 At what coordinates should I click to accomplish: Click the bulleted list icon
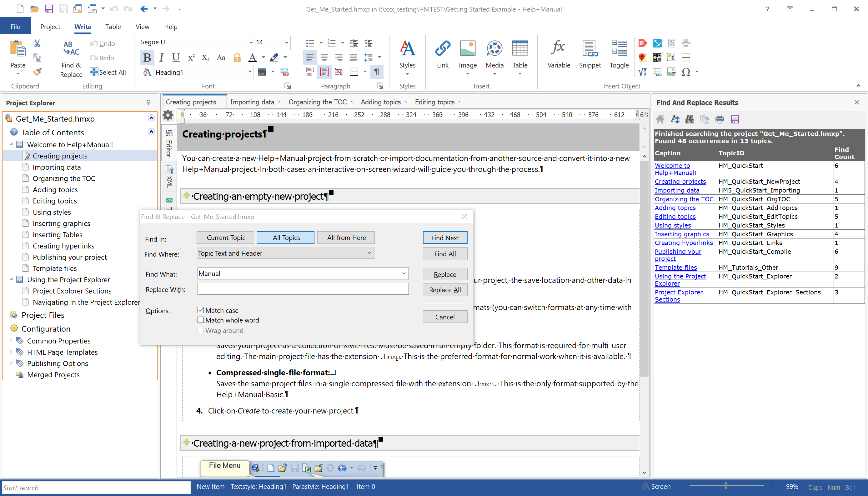[x=310, y=43]
